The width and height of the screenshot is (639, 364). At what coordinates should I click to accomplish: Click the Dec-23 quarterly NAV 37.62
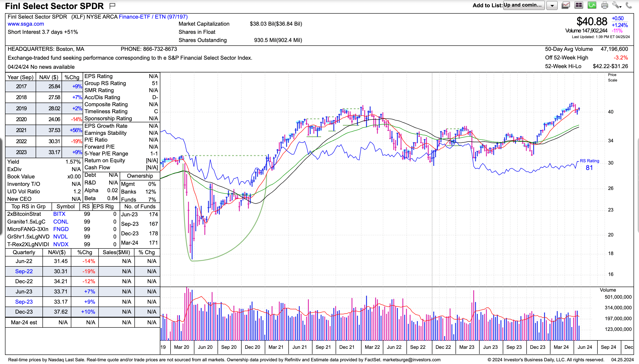click(61, 312)
